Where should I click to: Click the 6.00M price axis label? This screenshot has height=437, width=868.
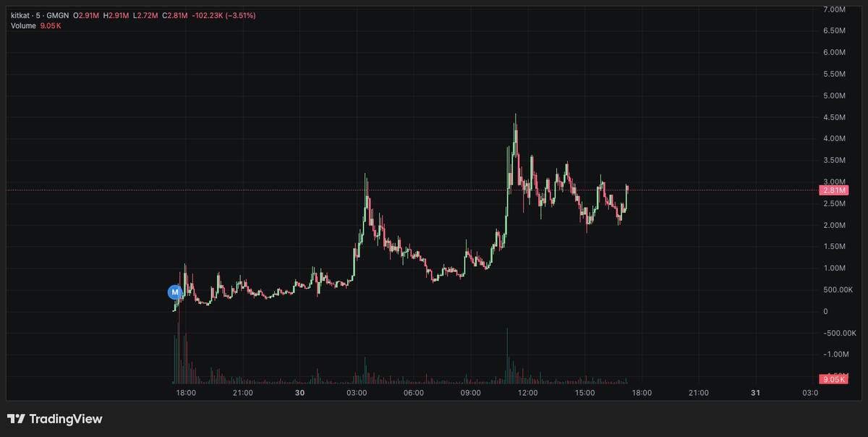[x=834, y=52]
